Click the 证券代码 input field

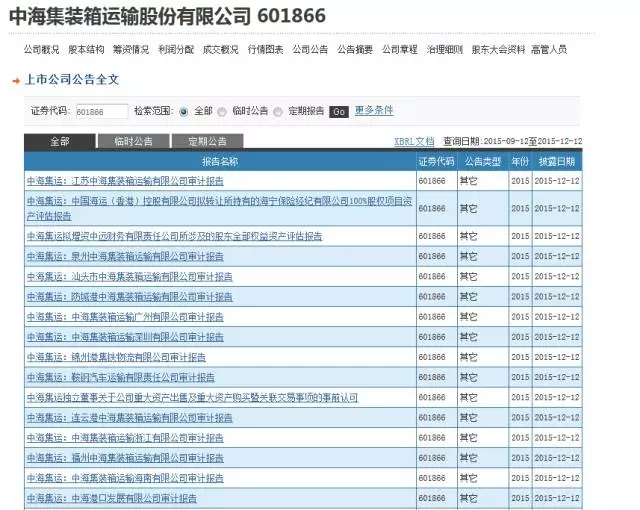tap(101, 111)
